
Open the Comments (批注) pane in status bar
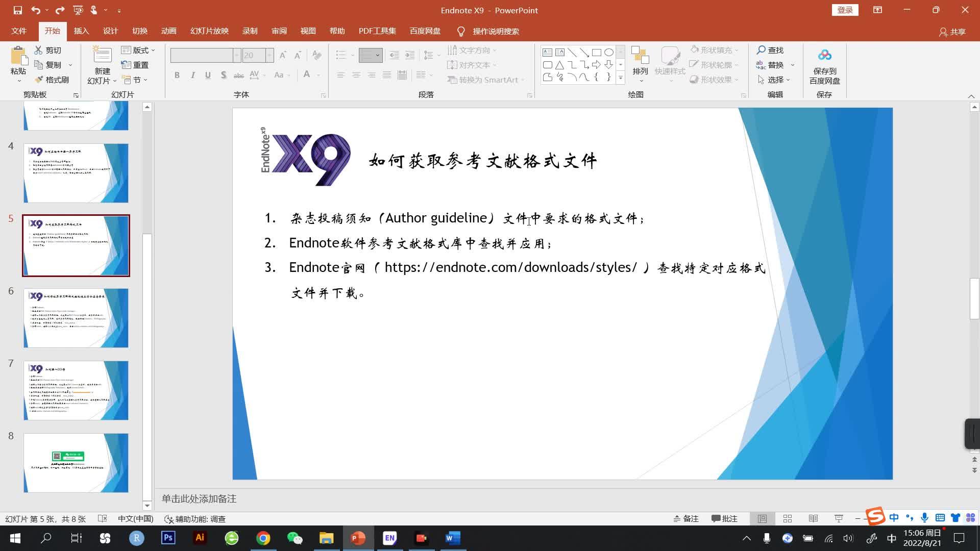(724, 519)
